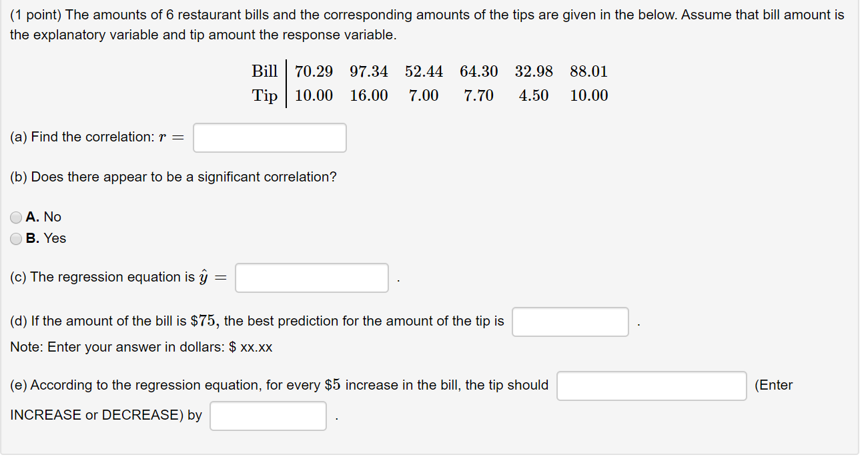Click the field after the word by
The image size is (868, 457).
point(267,415)
